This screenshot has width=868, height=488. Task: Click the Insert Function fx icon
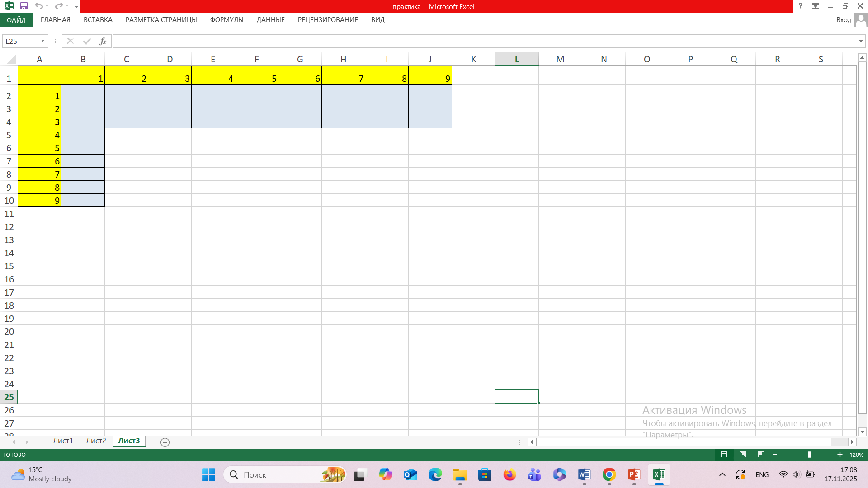pos(103,41)
